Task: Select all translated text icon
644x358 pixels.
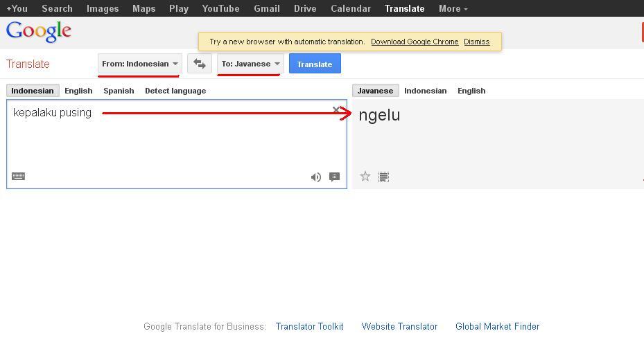Action: tap(383, 177)
